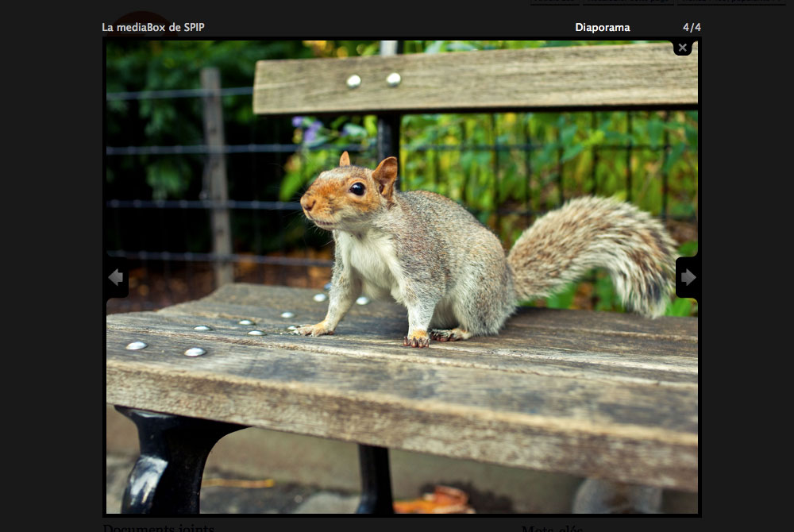
Task: Click the squirrel's front paw on the bench
Action: pos(417,340)
